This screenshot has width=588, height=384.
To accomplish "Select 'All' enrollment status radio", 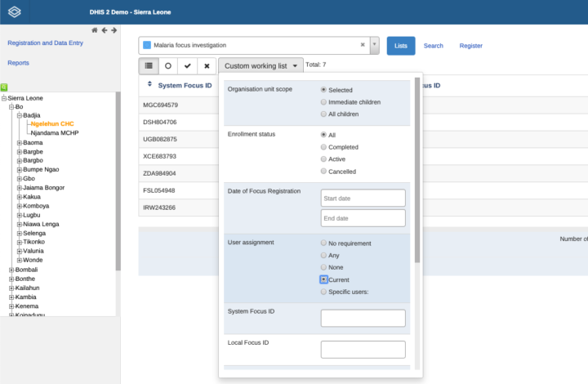I will (323, 135).
